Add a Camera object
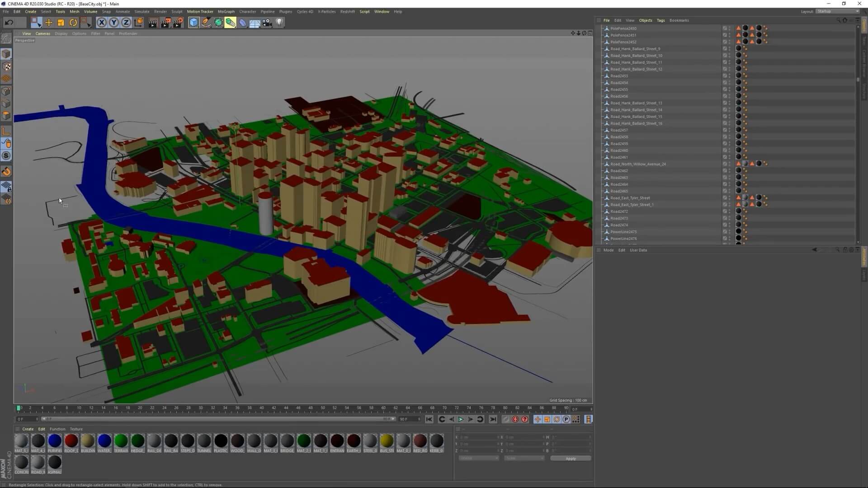This screenshot has height=488, width=868. click(x=267, y=23)
